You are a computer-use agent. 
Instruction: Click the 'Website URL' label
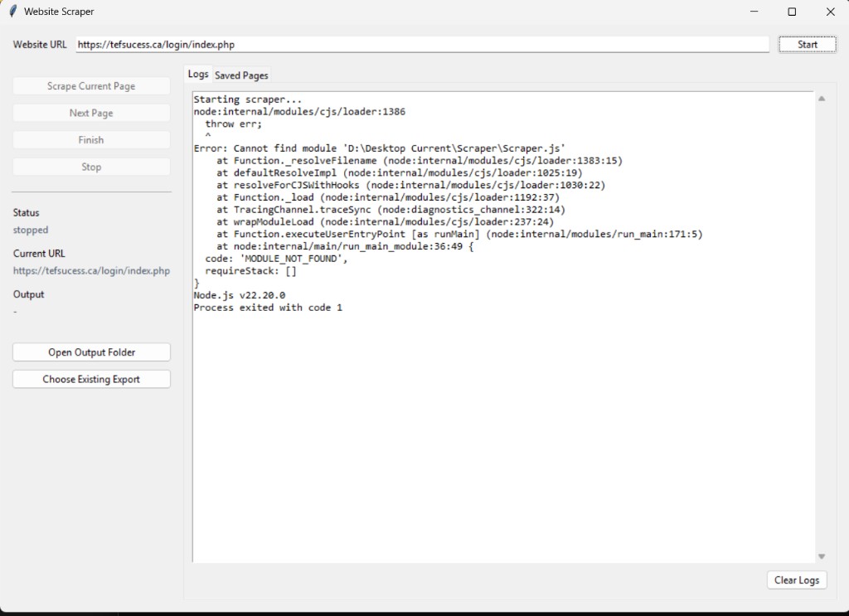click(x=40, y=45)
